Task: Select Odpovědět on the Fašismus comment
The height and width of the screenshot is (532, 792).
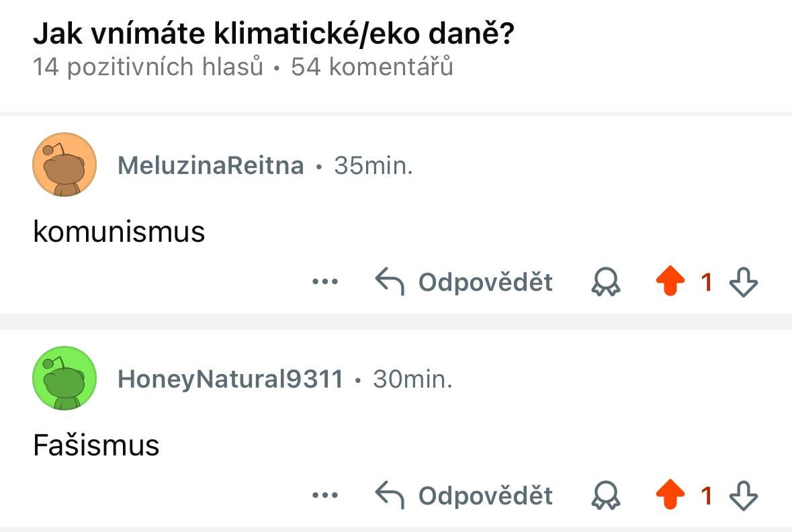Action: point(485,495)
